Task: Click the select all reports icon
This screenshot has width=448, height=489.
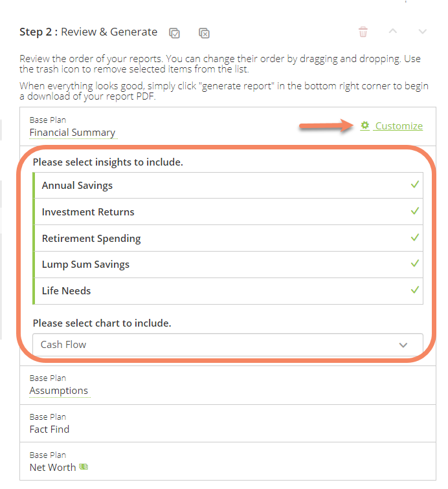Action: [174, 33]
